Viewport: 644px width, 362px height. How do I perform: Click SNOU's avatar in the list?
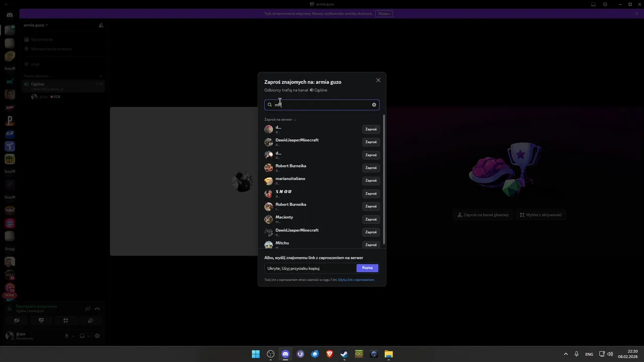[x=269, y=194]
